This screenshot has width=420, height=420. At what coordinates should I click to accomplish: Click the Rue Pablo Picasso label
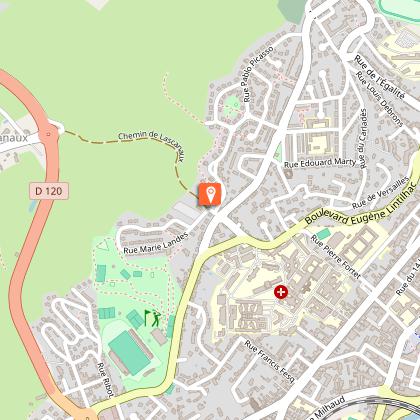(x=258, y=74)
